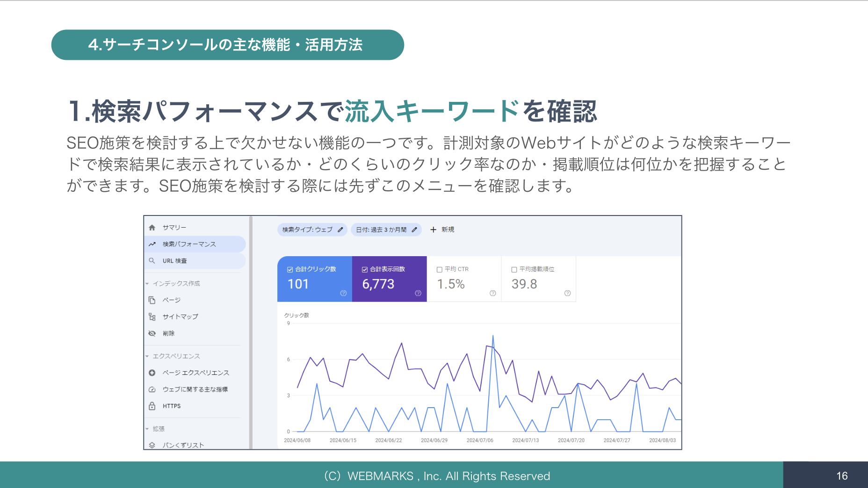The width and height of the screenshot is (868, 488).
Task: Click the 削除 crossed-eye icon
Action: point(152,333)
